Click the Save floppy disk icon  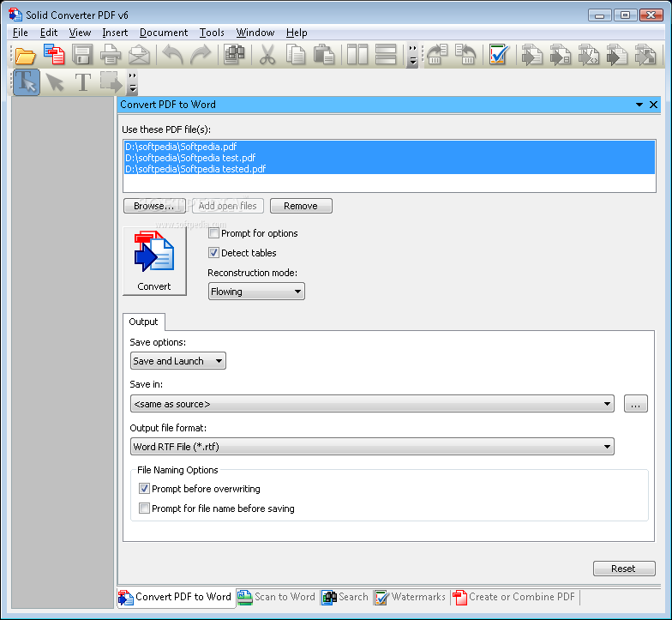(x=82, y=55)
